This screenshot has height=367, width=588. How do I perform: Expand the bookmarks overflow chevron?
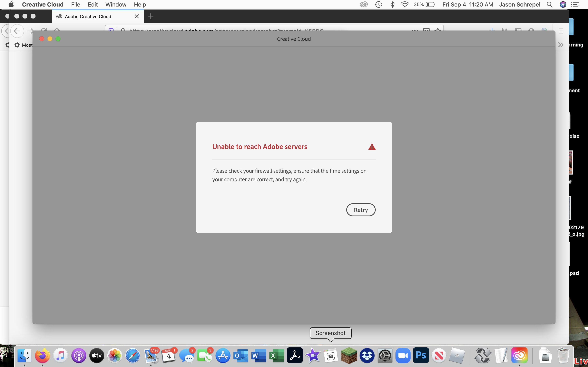click(x=561, y=45)
